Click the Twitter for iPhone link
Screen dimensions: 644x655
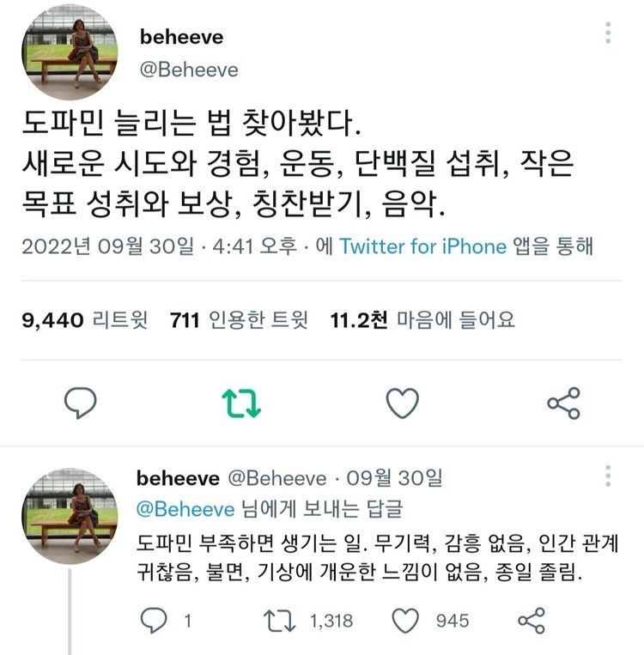pos(422,246)
